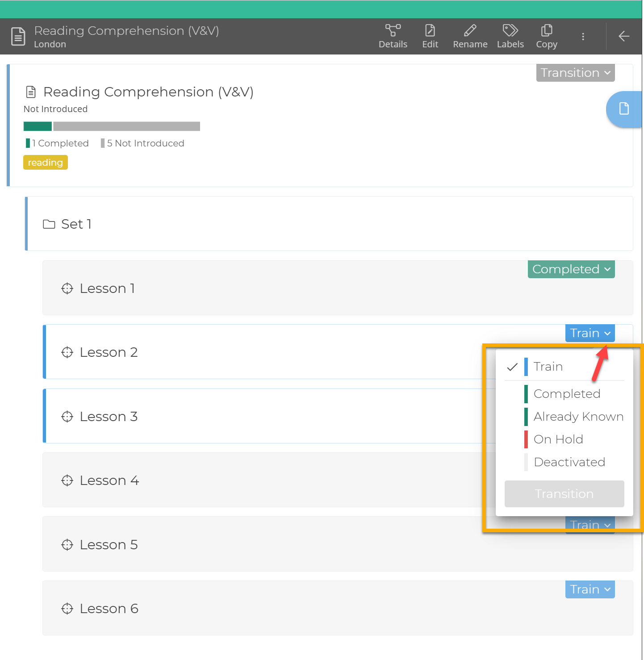Open the Train dropdown on Lesson 6
Image resolution: width=644 pixels, height=660 pixels.
(x=590, y=589)
